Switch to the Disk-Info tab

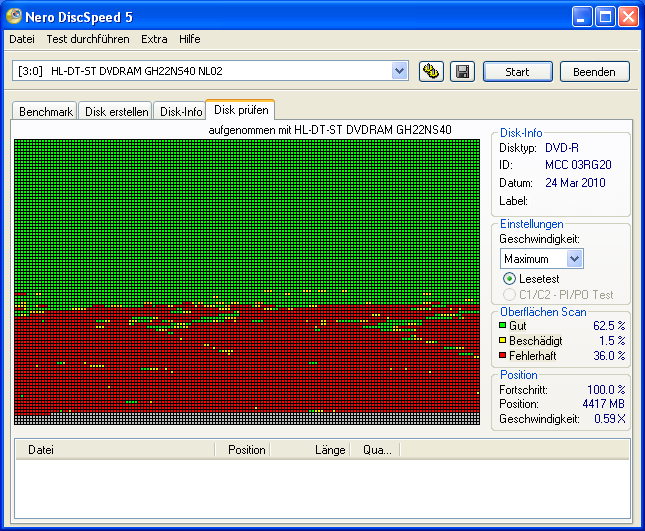tap(181, 111)
